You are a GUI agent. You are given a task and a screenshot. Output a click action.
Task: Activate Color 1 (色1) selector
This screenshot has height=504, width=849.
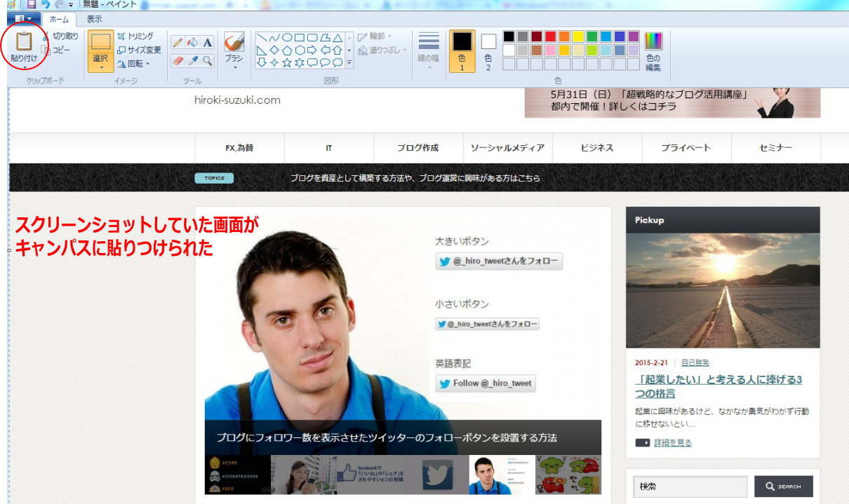(x=462, y=50)
